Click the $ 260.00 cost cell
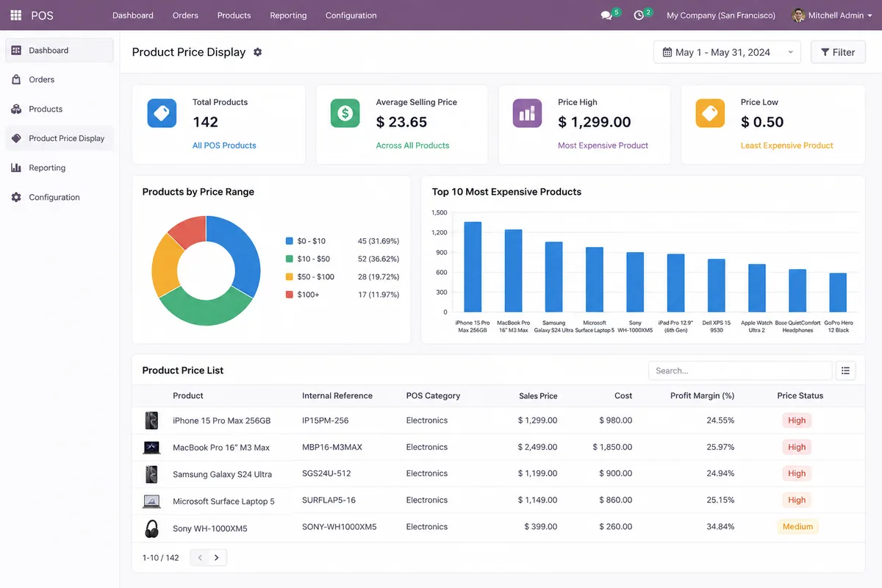This screenshot has width=882, height=588. pos(616,526)
